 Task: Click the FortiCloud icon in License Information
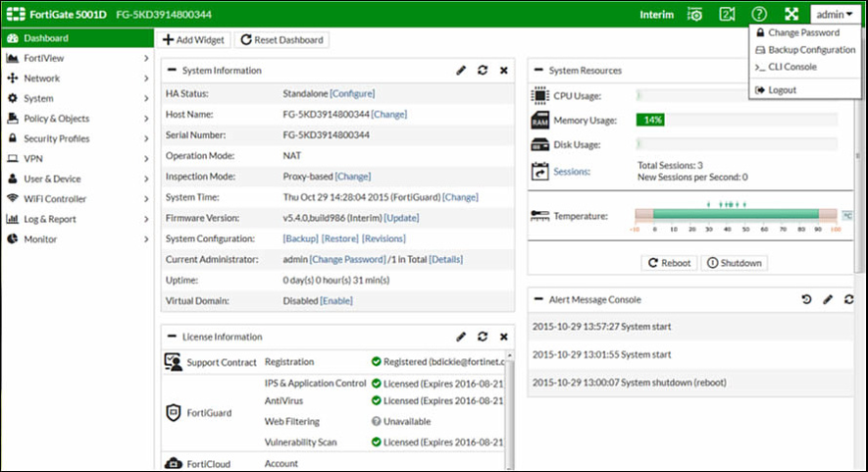(174, 464)
